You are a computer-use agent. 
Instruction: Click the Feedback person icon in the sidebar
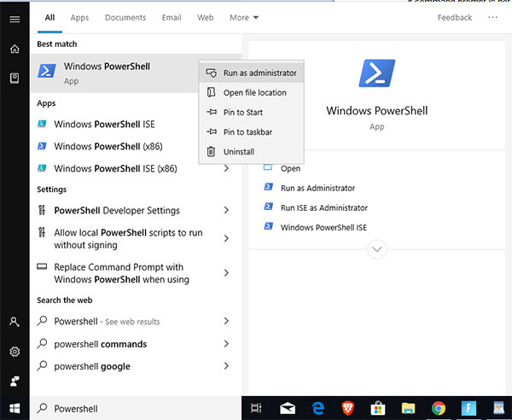pyautogui.click(x=15, y=381)
